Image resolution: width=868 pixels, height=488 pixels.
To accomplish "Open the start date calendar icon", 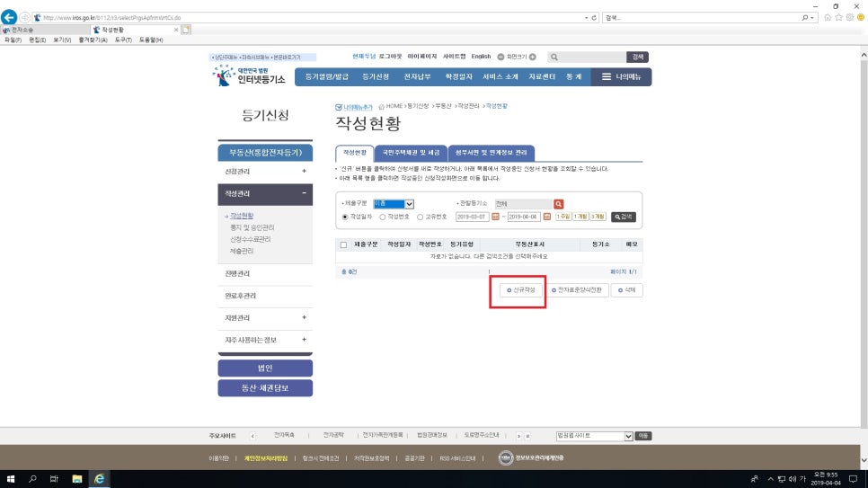I will point(495,217).
